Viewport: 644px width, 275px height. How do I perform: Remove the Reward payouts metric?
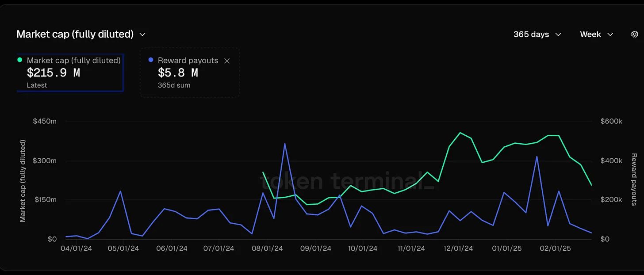[x=227, y=61]
